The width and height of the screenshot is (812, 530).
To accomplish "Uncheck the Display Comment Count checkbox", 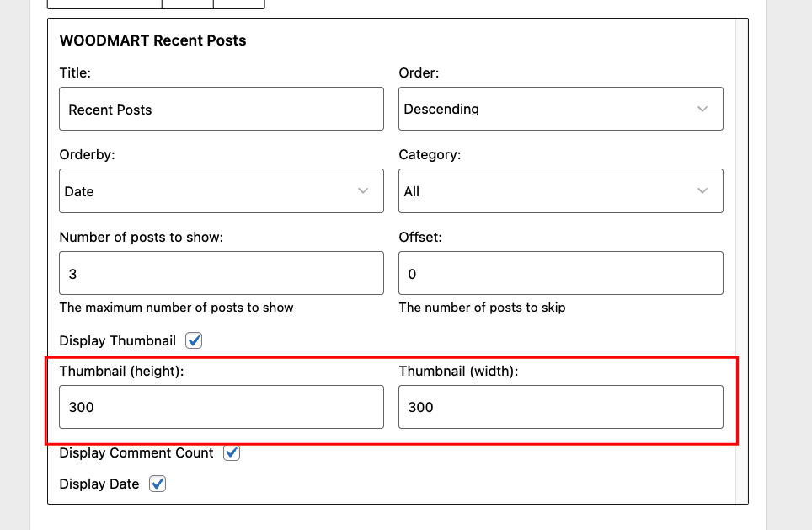I will (x=232, y=452).
